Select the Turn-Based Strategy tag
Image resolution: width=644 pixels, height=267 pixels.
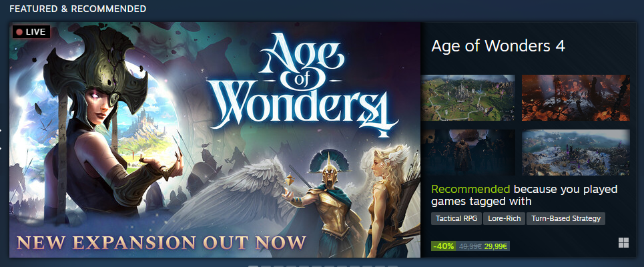point(566,218)
